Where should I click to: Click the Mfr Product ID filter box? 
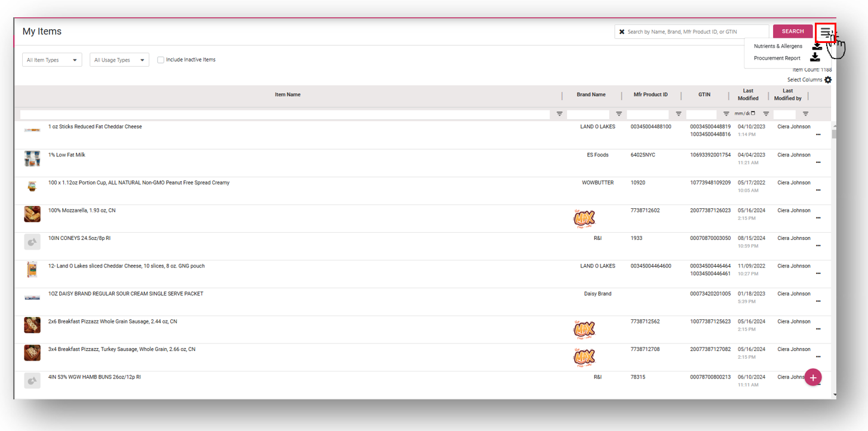pyautogui.click(x=648, y=114)
